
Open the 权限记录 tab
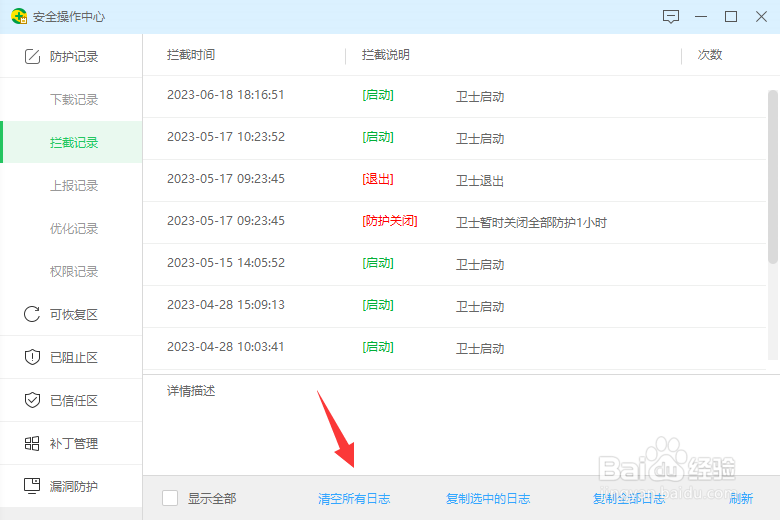point(74,272)
